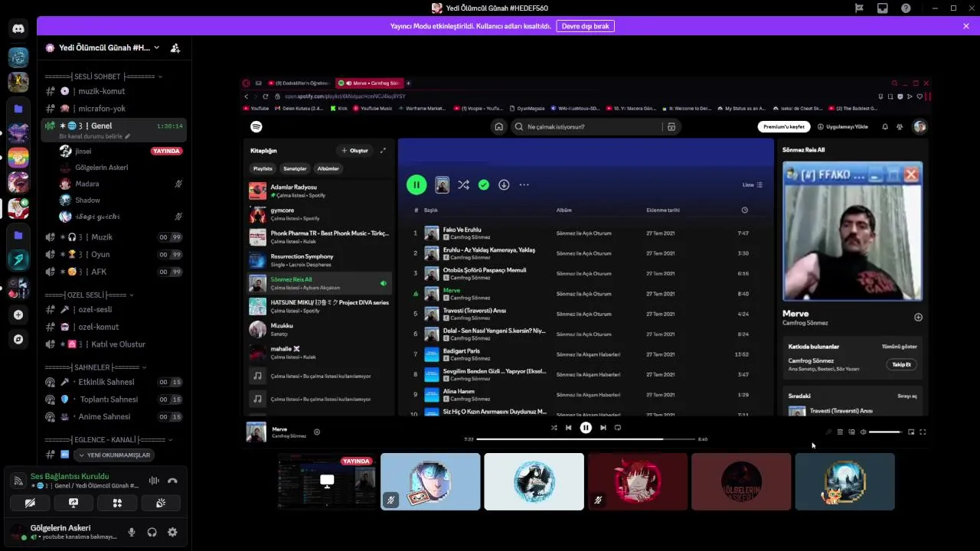The width and height of the screenshot is (980, 551).
Task: Click the connection signal icon beside Ses Bağlantısı Kuruldu
Action: (18, 481)
